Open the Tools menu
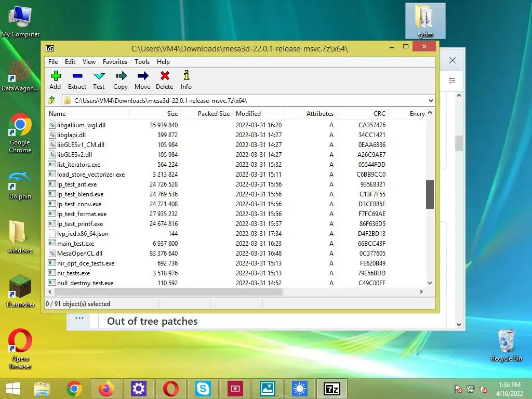The width and height of the screenshot is (532, 399). click(142, 62)
